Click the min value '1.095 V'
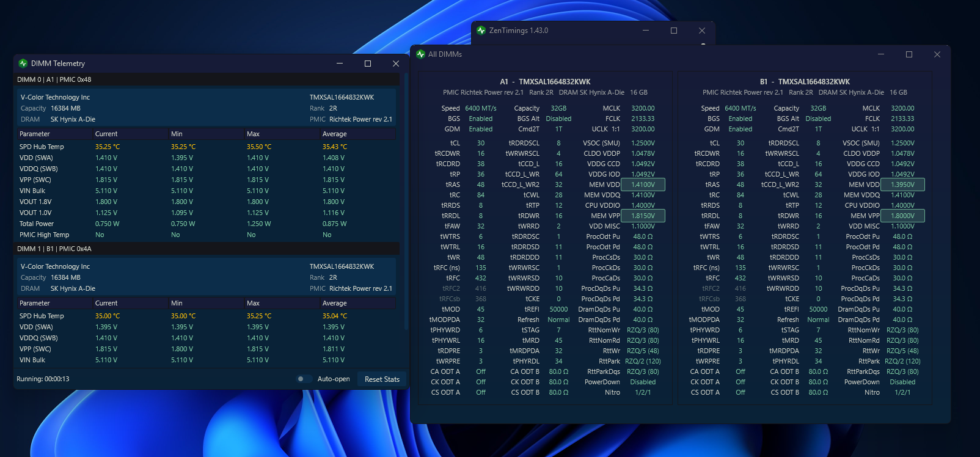The height and width of the screenshot is (457, 980). coord(182,213)
